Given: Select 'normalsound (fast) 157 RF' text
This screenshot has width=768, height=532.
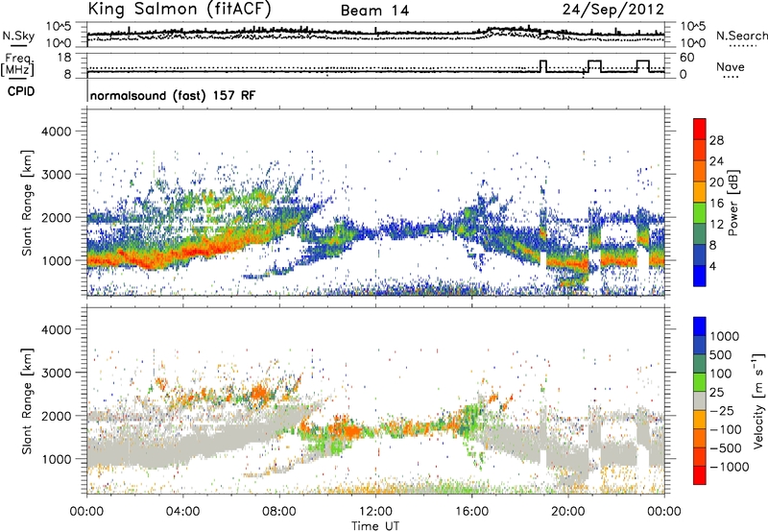Looking at the screenshot, I should pos(173,95).
